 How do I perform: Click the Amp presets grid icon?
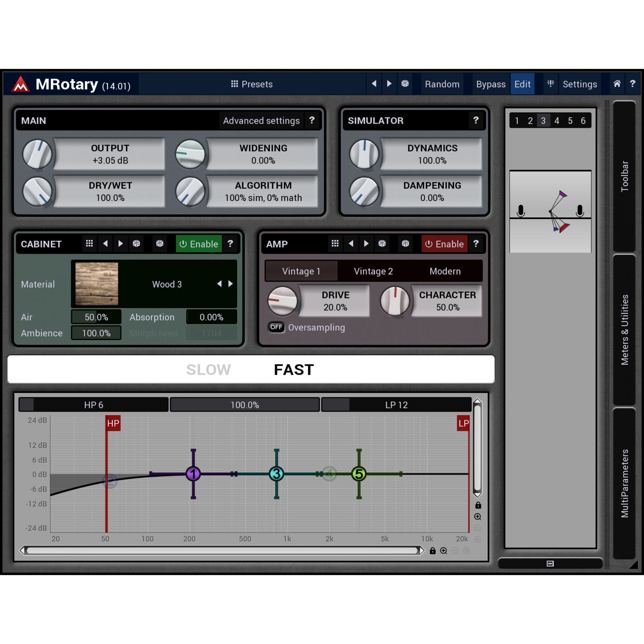[335, 244]
